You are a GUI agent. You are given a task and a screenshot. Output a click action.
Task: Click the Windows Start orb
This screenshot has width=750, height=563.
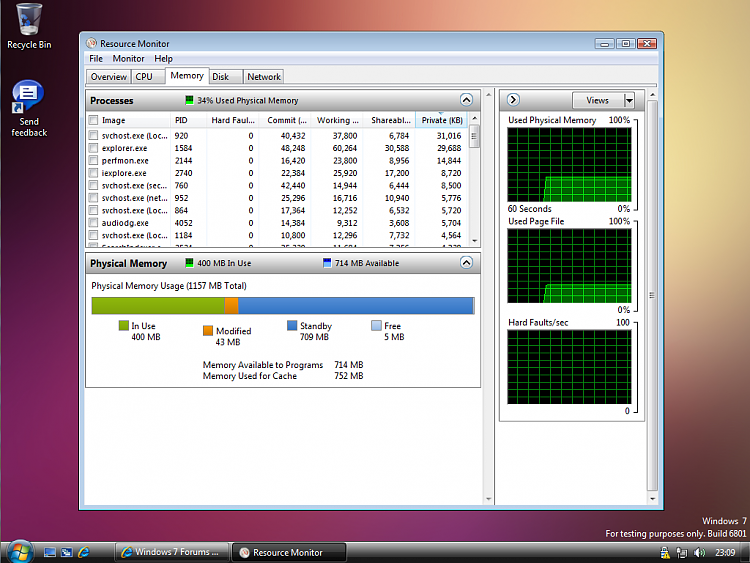[19, 552]
